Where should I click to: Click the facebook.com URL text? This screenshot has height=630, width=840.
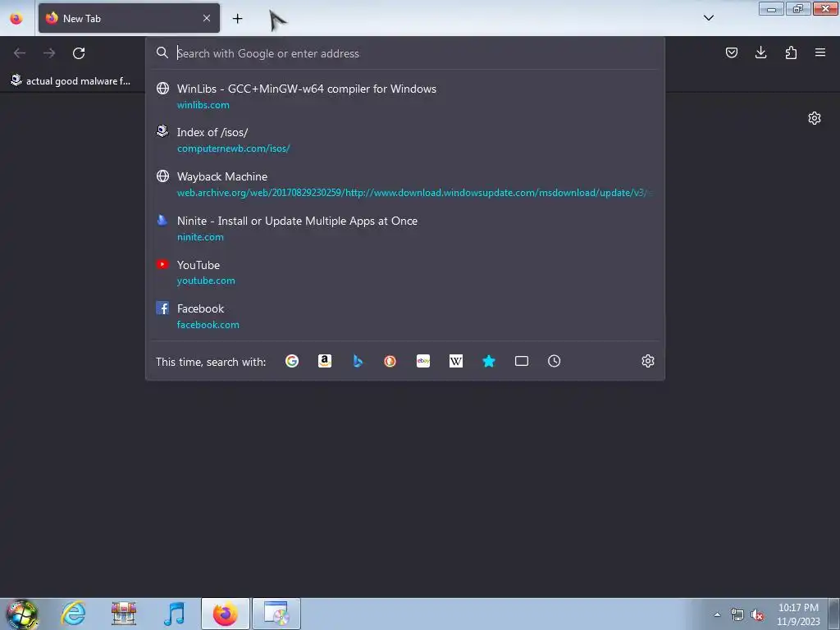click(x=208, y=325)
